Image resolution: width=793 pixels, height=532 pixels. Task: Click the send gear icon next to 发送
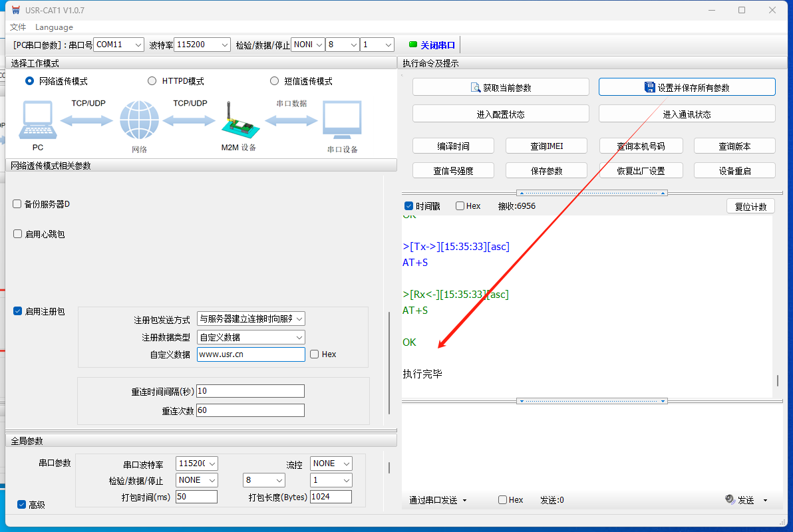tap(730, 499)
